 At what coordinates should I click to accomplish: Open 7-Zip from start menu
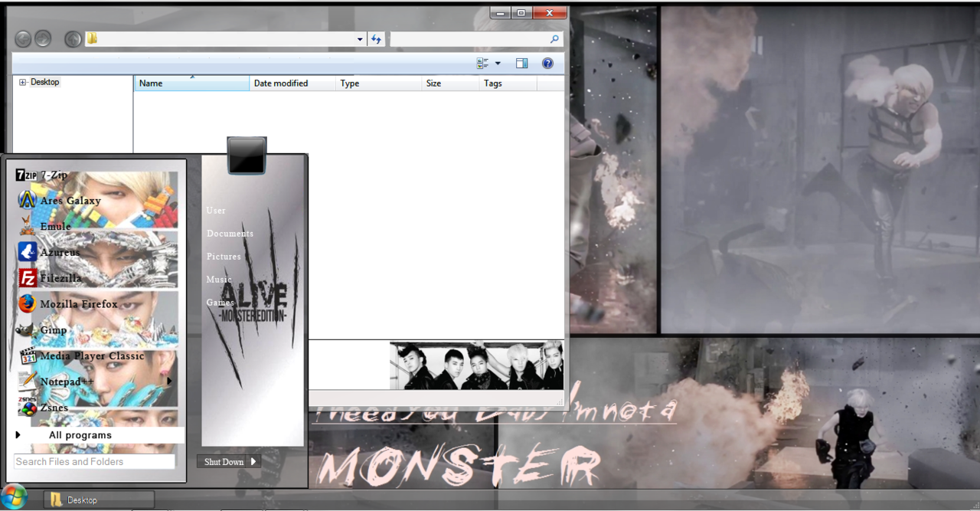42,175
